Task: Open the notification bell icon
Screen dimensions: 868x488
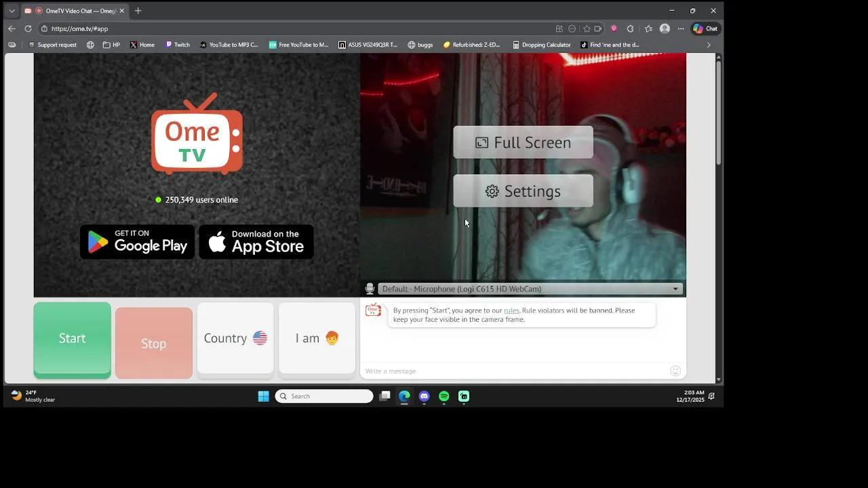Action: (711, 396)
